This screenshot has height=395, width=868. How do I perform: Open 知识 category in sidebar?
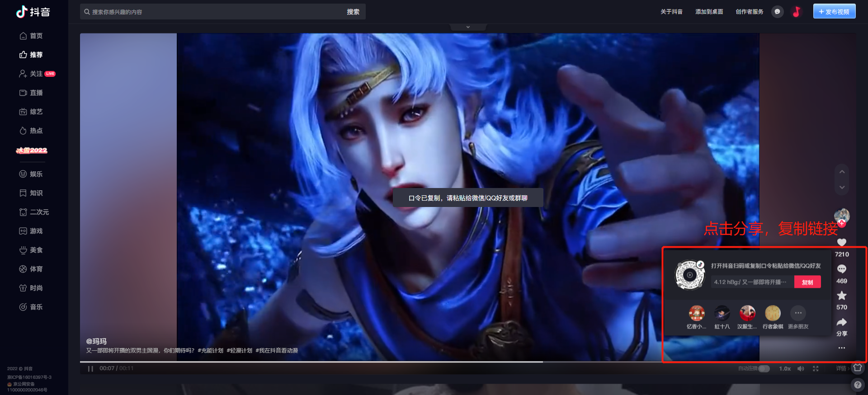[x=31, y=193]
